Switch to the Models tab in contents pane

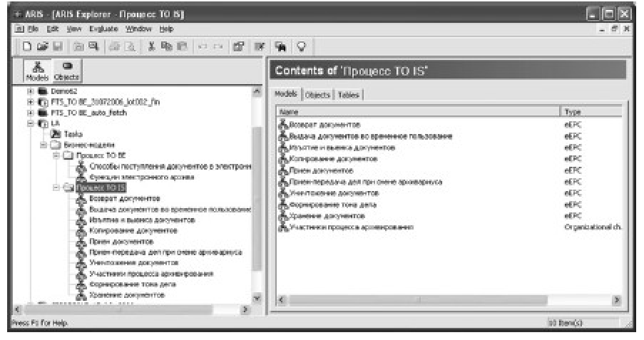[x=286, y=94]
